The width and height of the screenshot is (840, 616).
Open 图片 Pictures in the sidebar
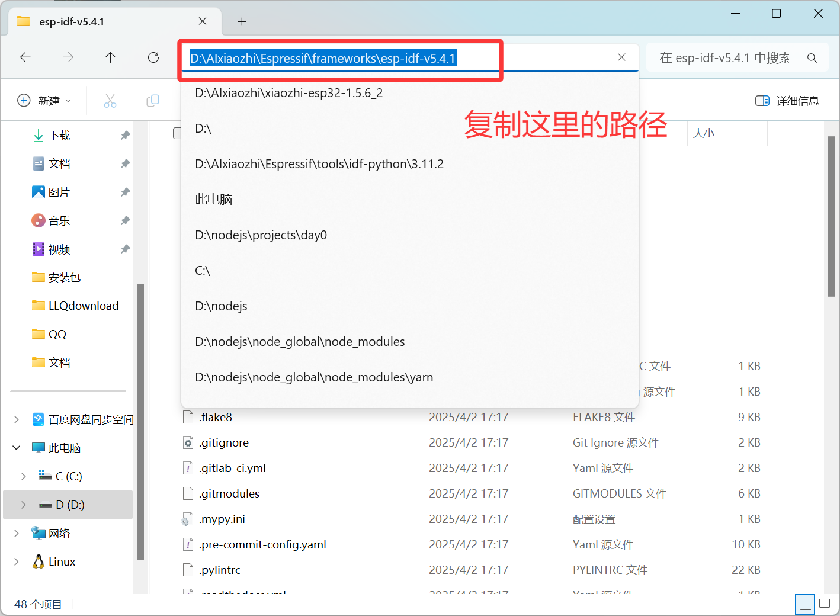click(59, 192)
